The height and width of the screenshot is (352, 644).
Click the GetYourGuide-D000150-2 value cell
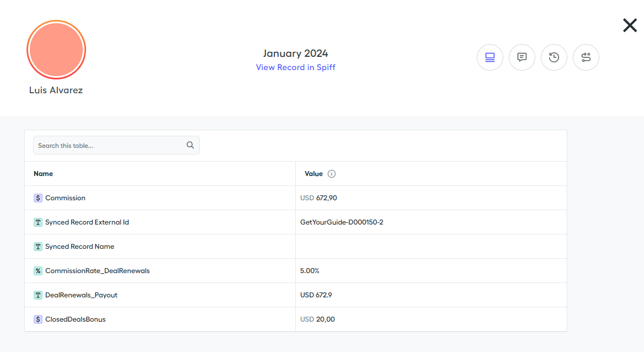(342, 222)
